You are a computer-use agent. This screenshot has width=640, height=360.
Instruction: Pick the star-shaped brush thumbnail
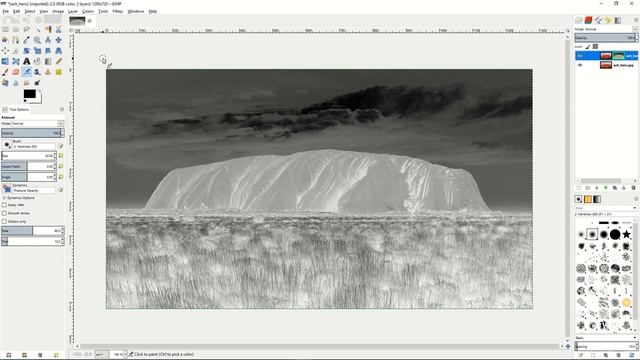click(x=627, y=234)
